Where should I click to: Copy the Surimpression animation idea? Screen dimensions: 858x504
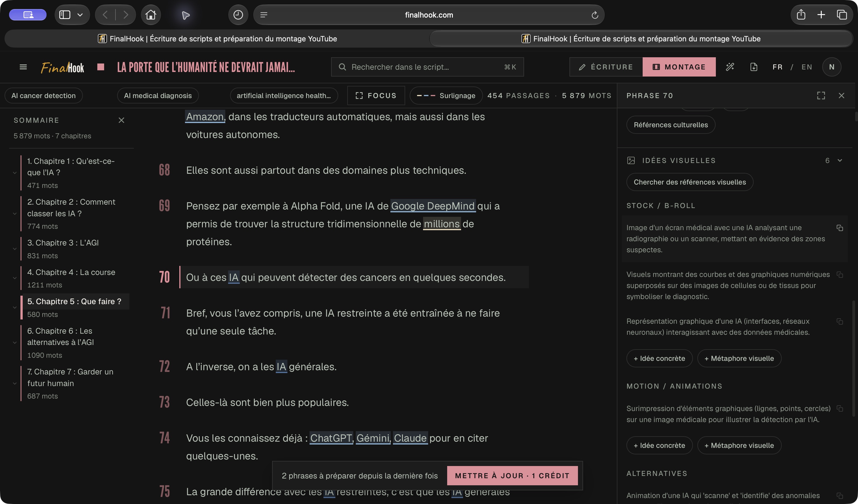click(x=840, y=408)
